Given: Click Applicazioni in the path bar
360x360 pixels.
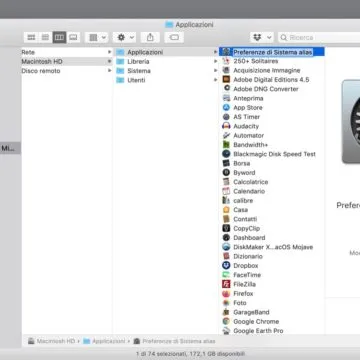Looking at the screenshot, I should coord(104,341).
